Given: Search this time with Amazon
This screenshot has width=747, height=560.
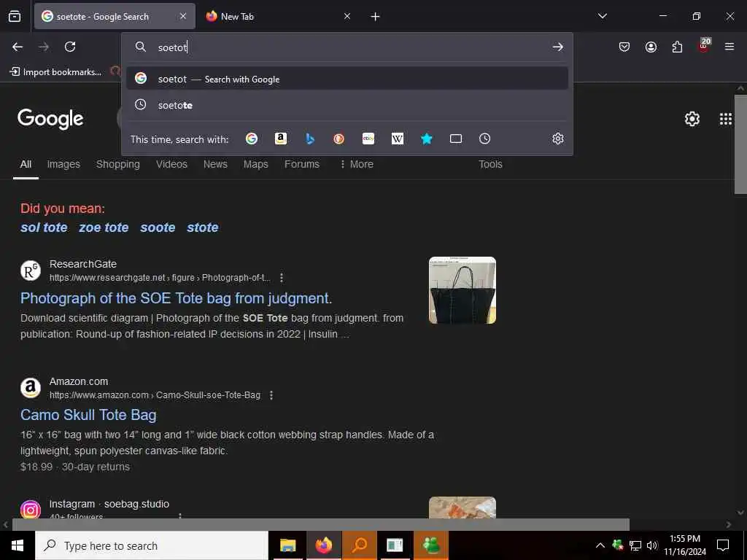Looking at the screenshot, I should [281, 139].
